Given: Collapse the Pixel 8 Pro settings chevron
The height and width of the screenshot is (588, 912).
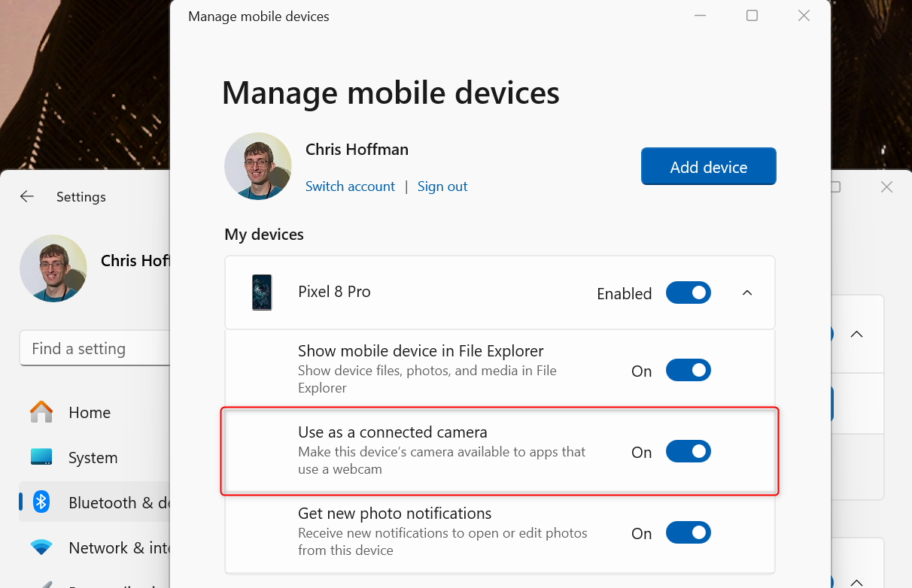Looking at the screenshot, I should (x=746, y=292).
